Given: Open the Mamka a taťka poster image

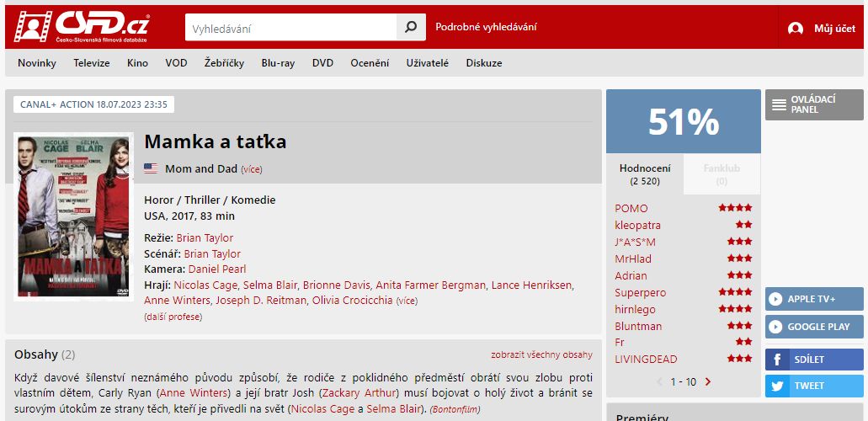Looking at the screenshot, I should pyautogui.click(x=73, y=216).
